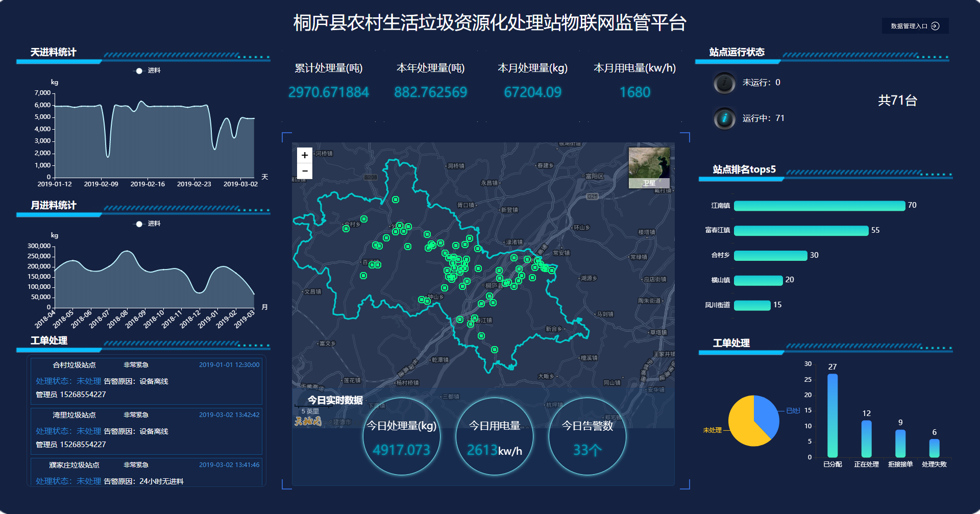
Task: Click the 新合乡 label on the map
Action: 554,329
